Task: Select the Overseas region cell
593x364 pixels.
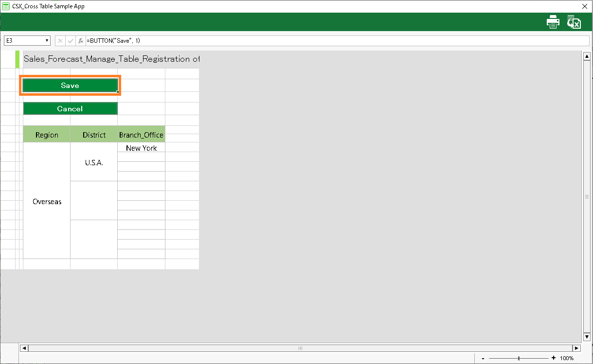Action: tap(47, 201)
